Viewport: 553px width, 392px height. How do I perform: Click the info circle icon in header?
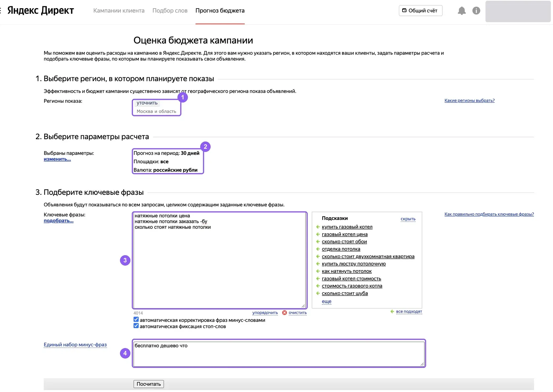click(476, 11)
